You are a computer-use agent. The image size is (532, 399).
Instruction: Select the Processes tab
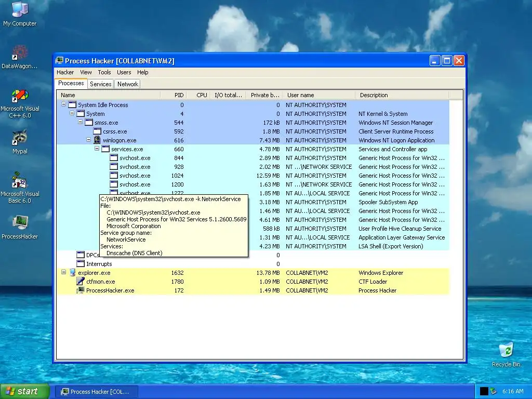71,83
